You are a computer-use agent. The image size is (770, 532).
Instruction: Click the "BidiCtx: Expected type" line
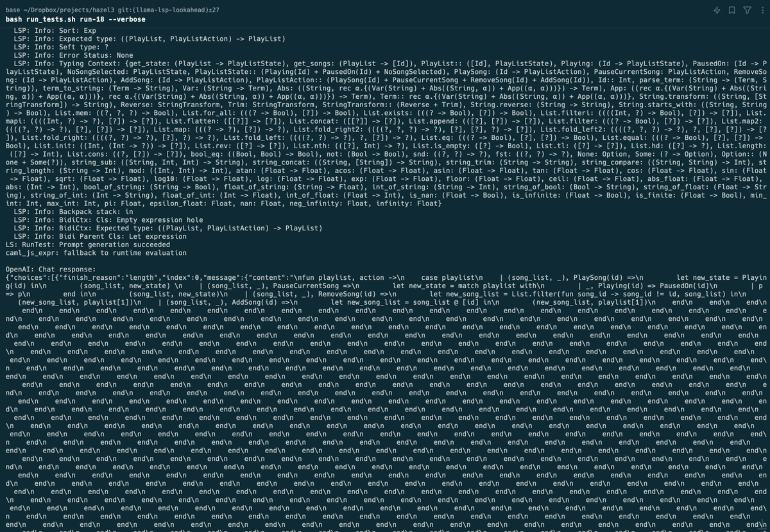pos(167,228)
